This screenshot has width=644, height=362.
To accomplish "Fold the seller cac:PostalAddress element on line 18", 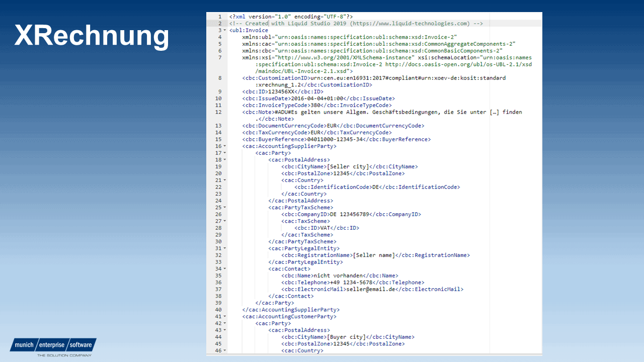I will tap(224, 160).
